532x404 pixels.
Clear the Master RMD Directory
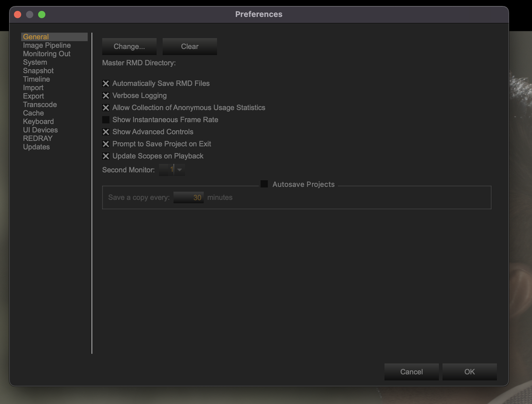[x=190, y=46]
